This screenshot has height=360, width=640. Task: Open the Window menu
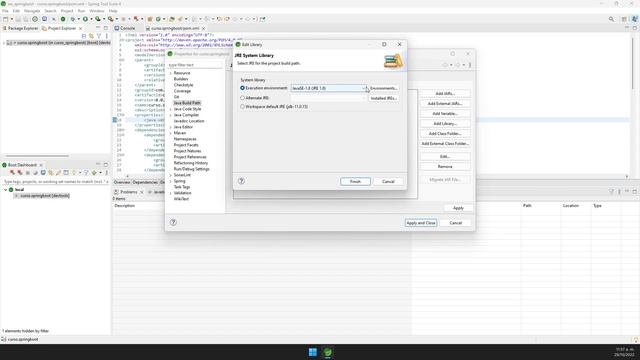point(97,11)
